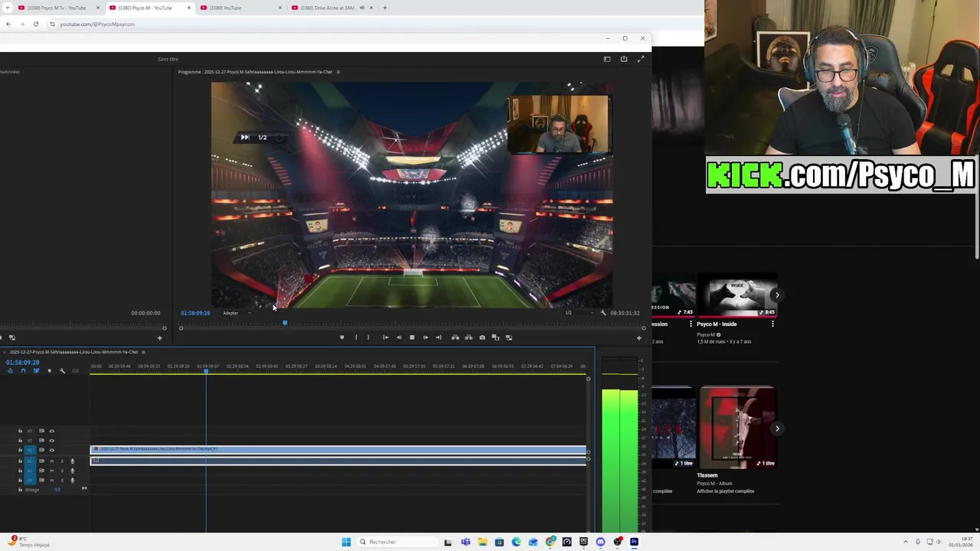Enable voice-over record on A1

73,461
